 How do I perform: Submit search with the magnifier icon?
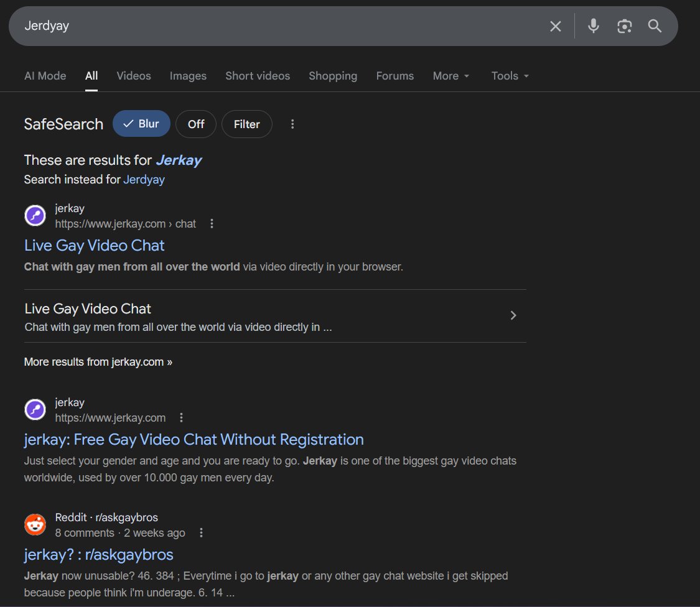tap(655, 26)
